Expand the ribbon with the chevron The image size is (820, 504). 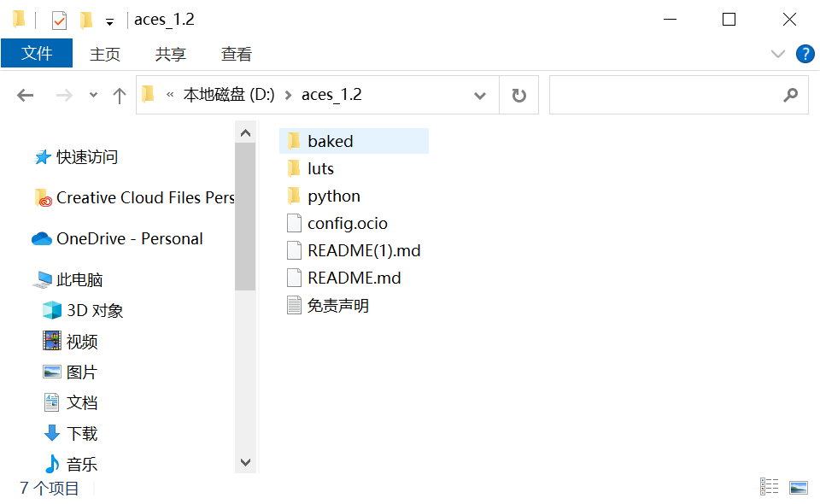777,54
